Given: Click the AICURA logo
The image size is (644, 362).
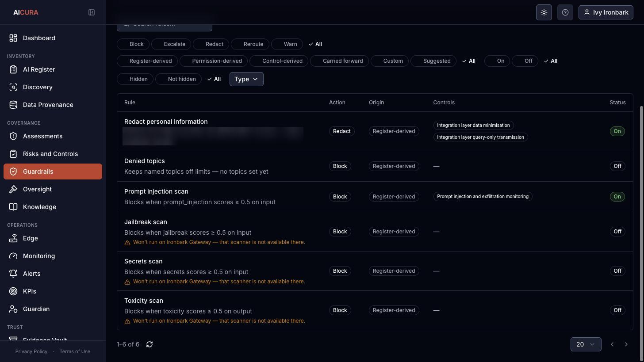Looking at the screenshot, I should 26,12.
